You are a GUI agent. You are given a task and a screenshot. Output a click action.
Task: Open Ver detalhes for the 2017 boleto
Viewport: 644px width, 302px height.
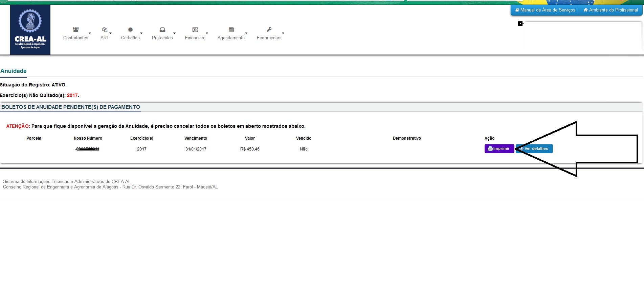(x=534, y=149)
